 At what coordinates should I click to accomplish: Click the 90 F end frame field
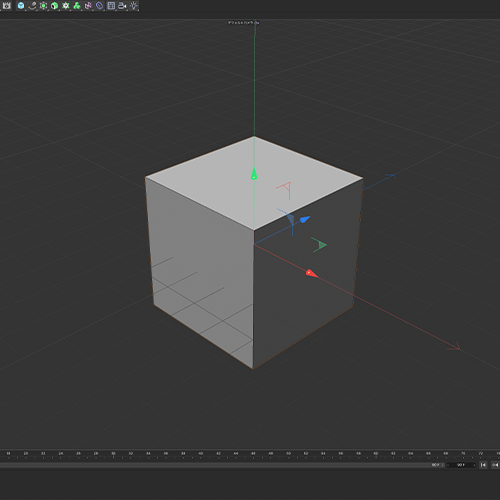[461, 465]
